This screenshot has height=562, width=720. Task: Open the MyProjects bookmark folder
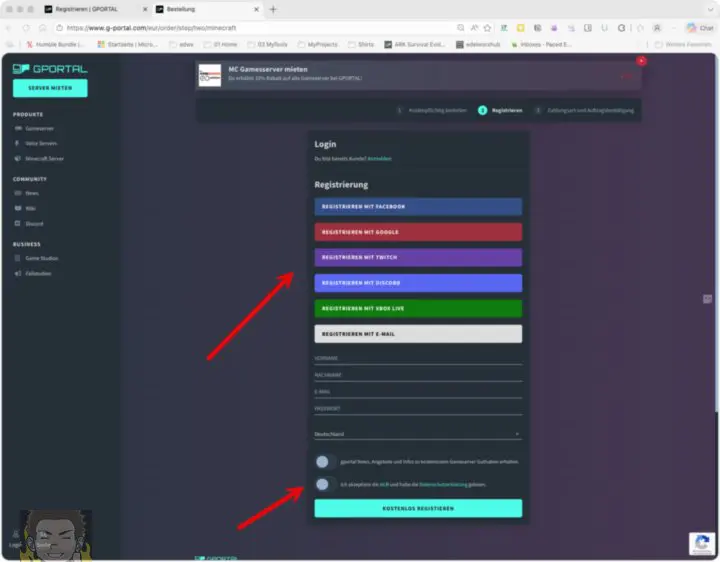(x=318, y=45)
